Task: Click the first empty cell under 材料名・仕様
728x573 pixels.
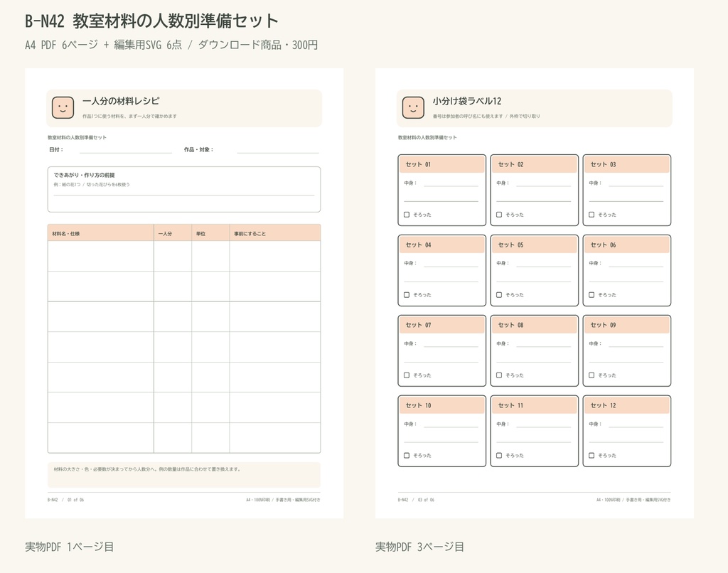Action: coord(101,256)
